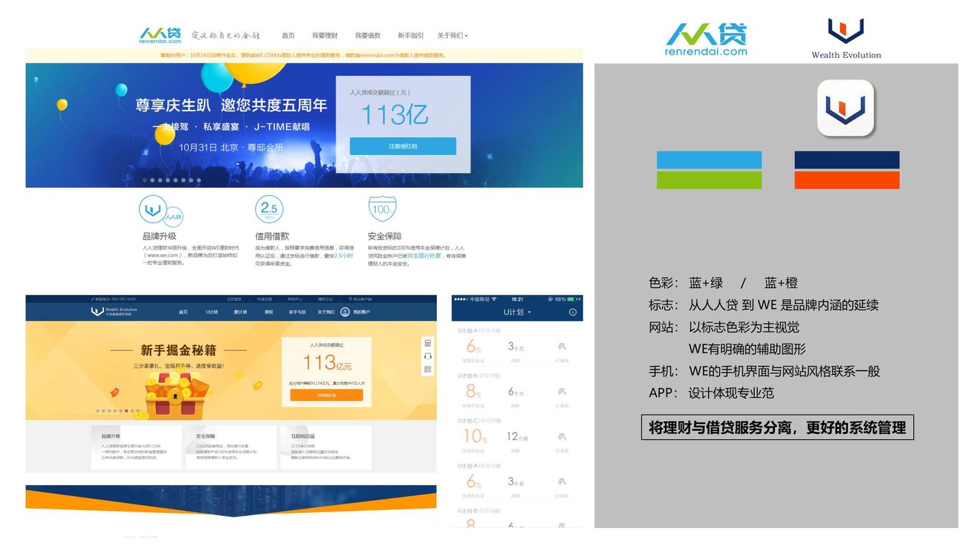Click the first carousel dot on blue banner
Screen dimensions: 980x551
point(144,180)
